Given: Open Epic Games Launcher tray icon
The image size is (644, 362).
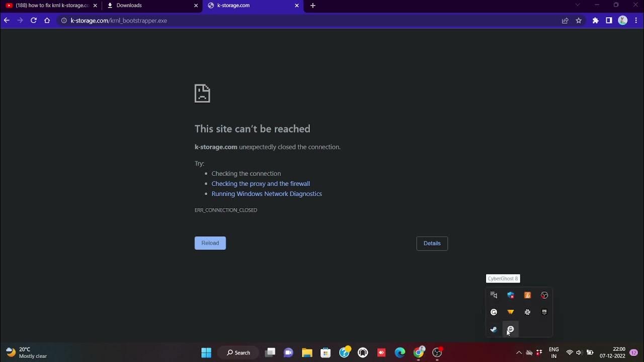Looking at the screenshot, I should point(544,312).
